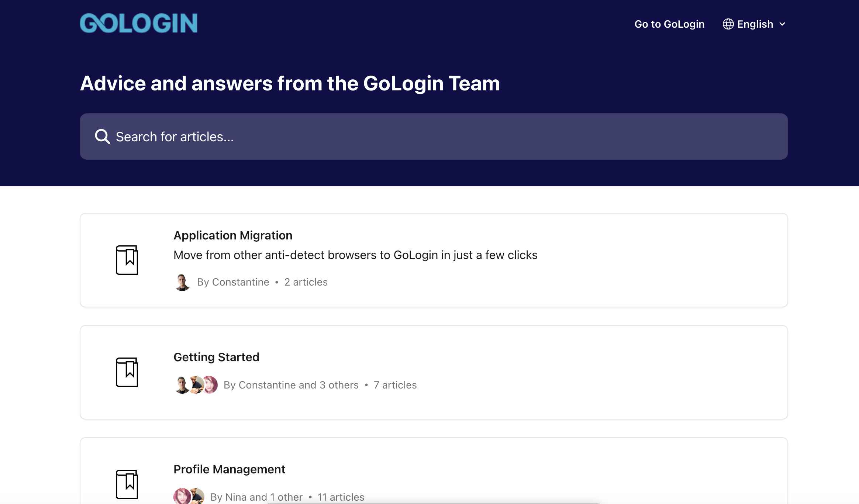Click the 'Advice and answers' heading
Image resolution: width=859 pixels, height=504 pixels.
point(290,83)
